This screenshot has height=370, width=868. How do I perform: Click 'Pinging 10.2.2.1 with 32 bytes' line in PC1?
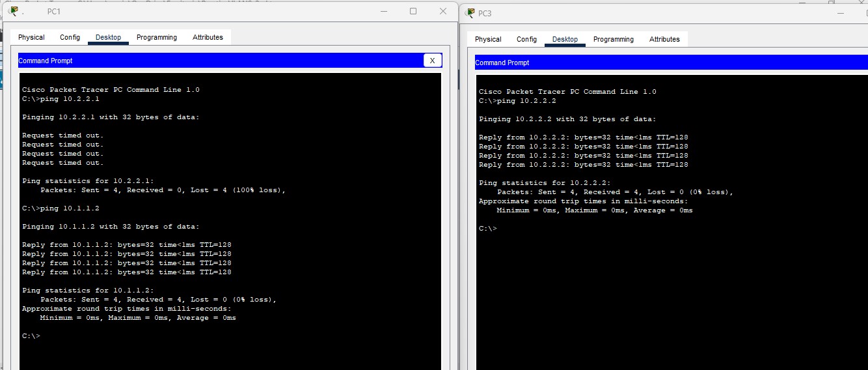(111, 117)
